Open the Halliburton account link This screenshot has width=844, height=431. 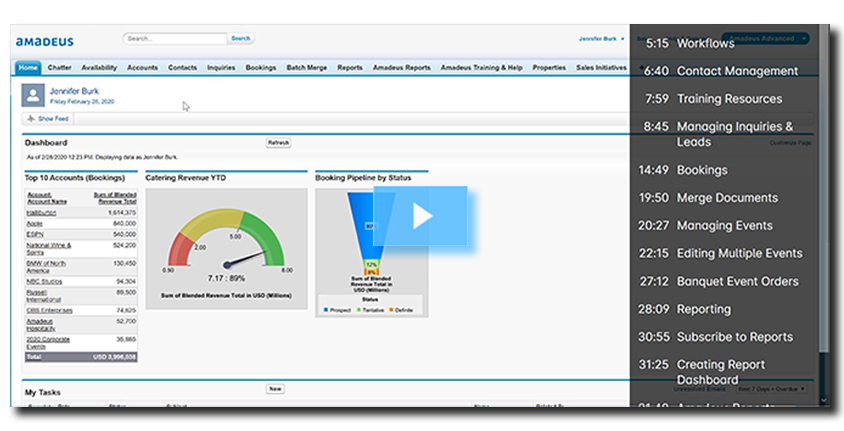(x=41, y=213)
